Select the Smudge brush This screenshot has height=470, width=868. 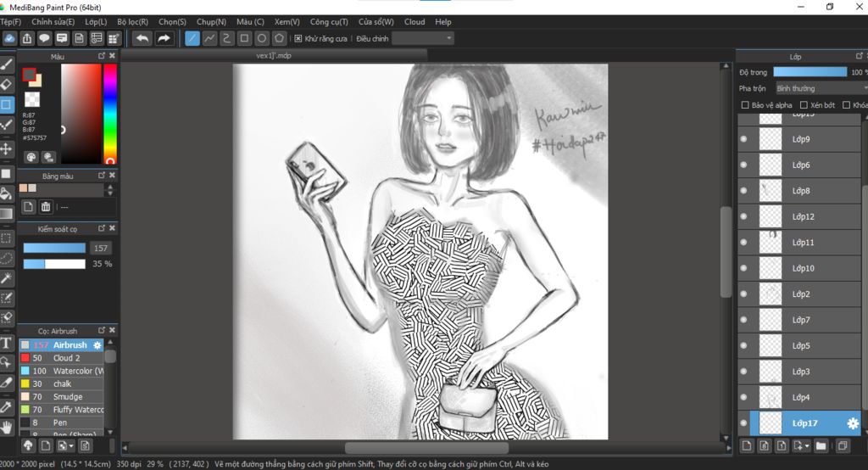click(x=61, y=397)
